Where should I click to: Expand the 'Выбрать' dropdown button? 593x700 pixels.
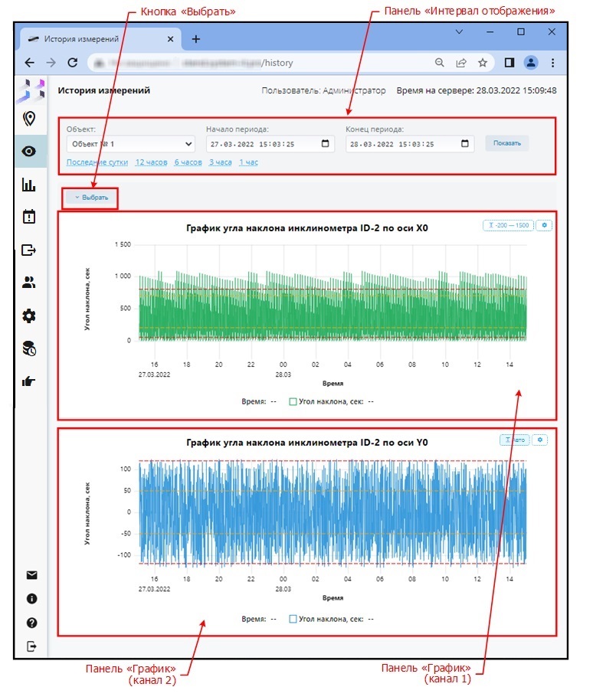(x=91, y=198)
